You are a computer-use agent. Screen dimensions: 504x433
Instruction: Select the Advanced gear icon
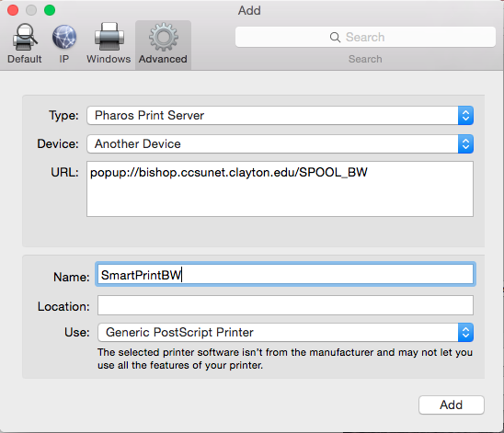click(x=164, y=37)
